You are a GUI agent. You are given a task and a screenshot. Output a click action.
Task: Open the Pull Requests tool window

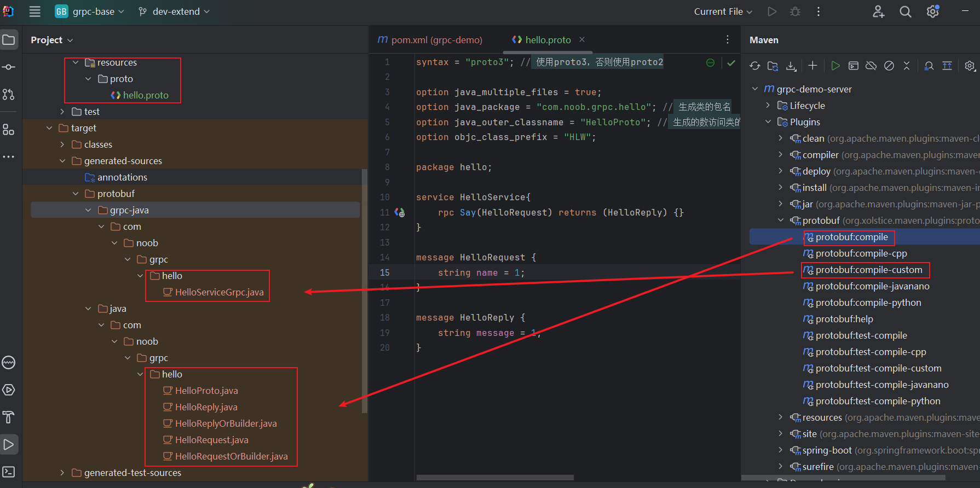9,95
